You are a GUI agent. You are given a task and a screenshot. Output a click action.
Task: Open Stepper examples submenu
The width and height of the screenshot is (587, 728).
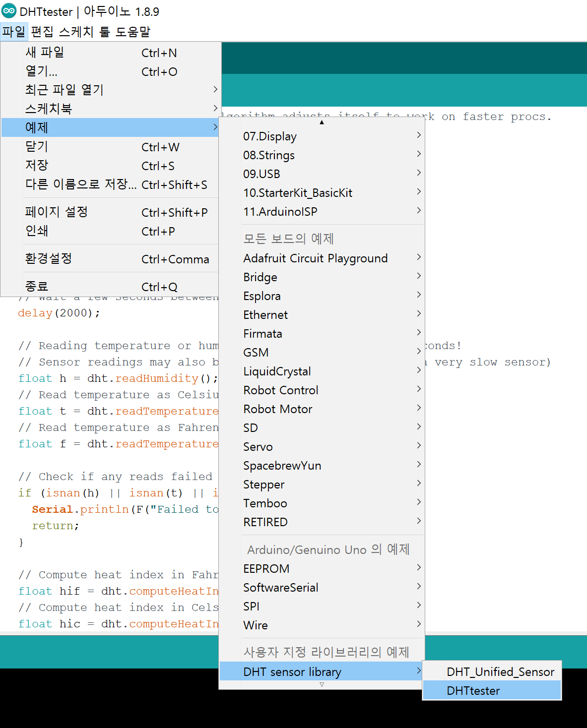coord(322,484)
